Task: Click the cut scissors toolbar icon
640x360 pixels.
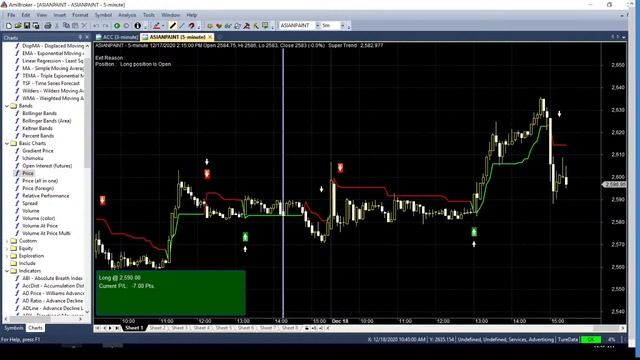Action: [x=57, y=26]
